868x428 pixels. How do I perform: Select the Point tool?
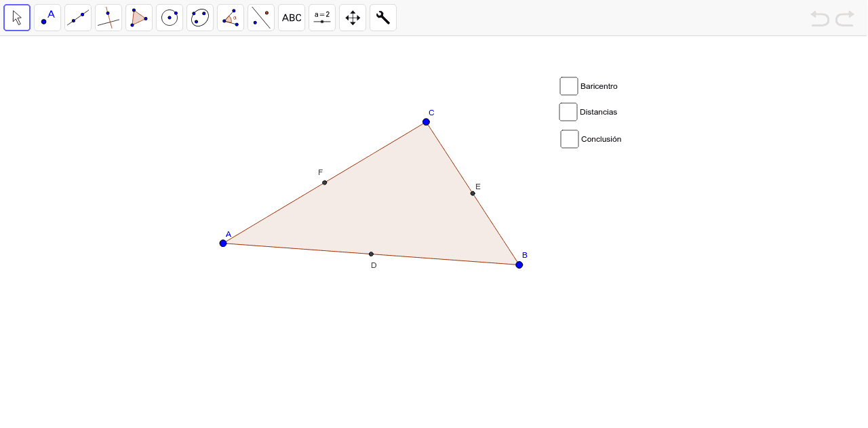coord(47,18)
